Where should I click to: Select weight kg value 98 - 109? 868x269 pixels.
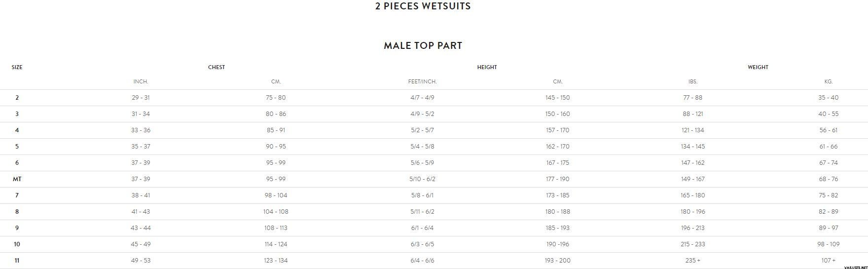828,244
